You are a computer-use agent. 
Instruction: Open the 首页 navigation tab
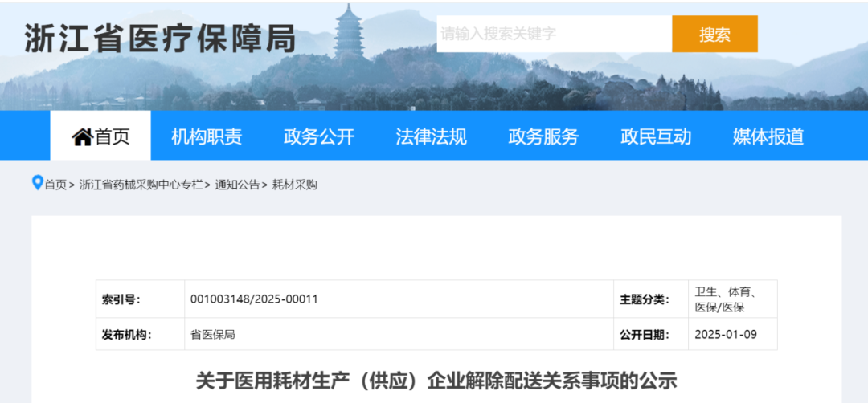(100, 136)
